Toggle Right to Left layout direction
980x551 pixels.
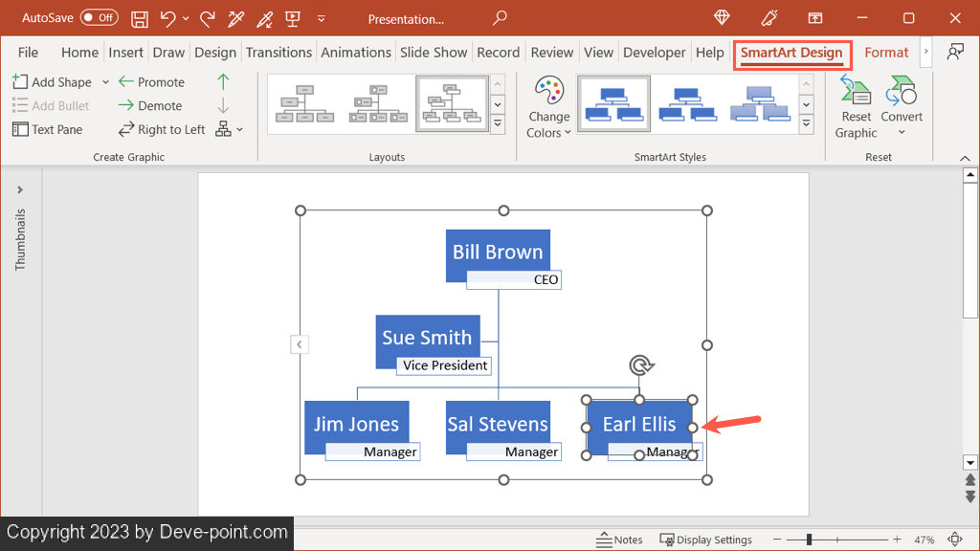pyautogui.click(x=162, y=129)
